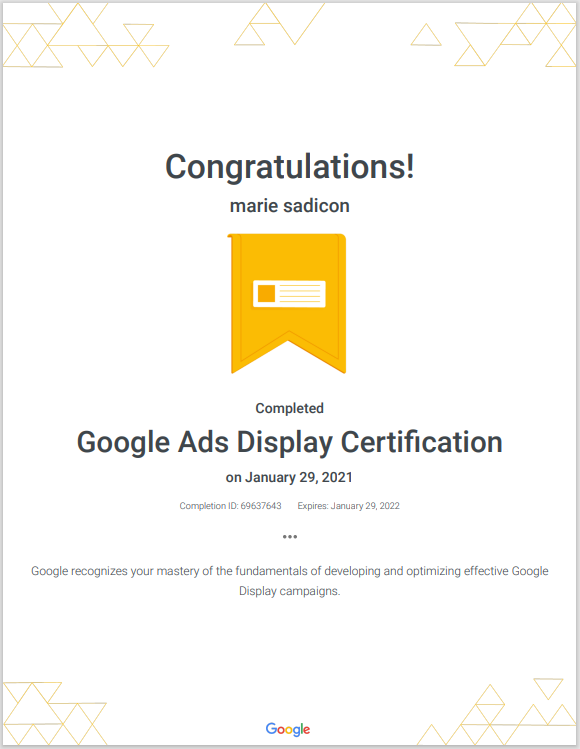580x749 pixels.
Task: Click the display ad card on the badge
Action: click(289, 294)
